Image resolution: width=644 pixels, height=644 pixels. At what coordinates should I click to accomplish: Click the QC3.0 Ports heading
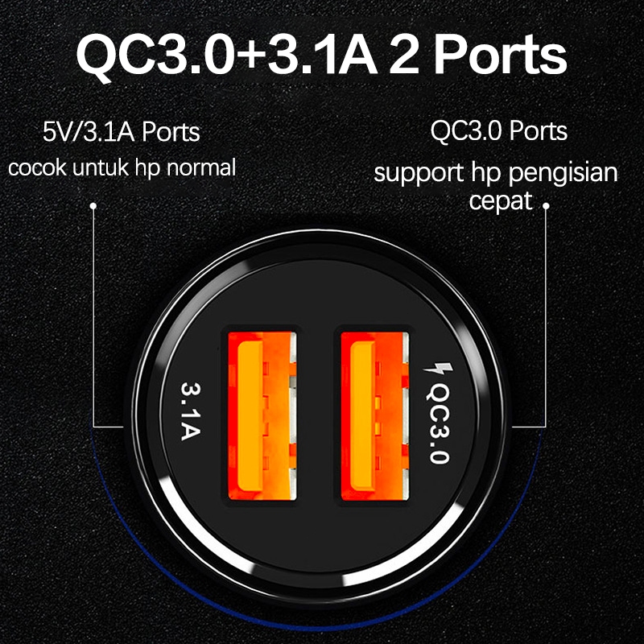pos(498,130)
